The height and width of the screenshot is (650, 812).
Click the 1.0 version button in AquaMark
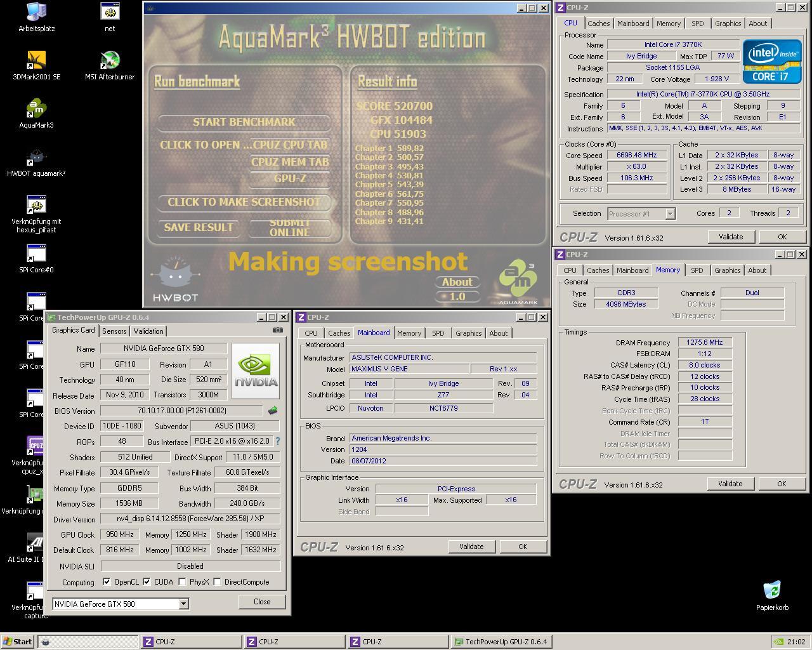click(457, 296)
